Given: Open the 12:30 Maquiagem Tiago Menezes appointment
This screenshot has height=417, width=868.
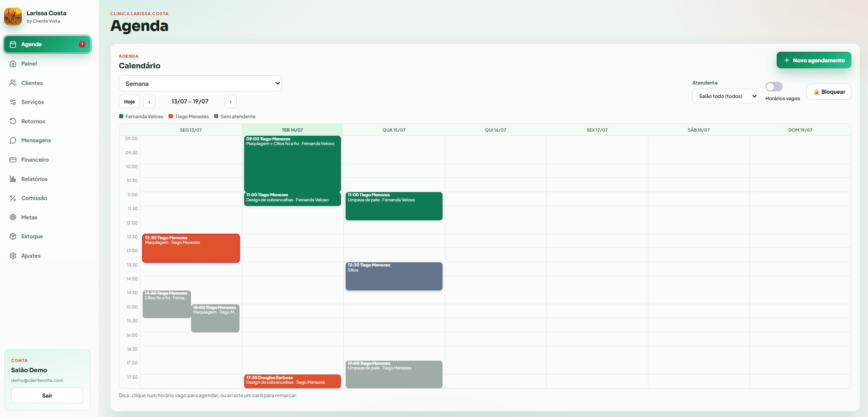Looking at the screenshot, I should pos(191,248).
